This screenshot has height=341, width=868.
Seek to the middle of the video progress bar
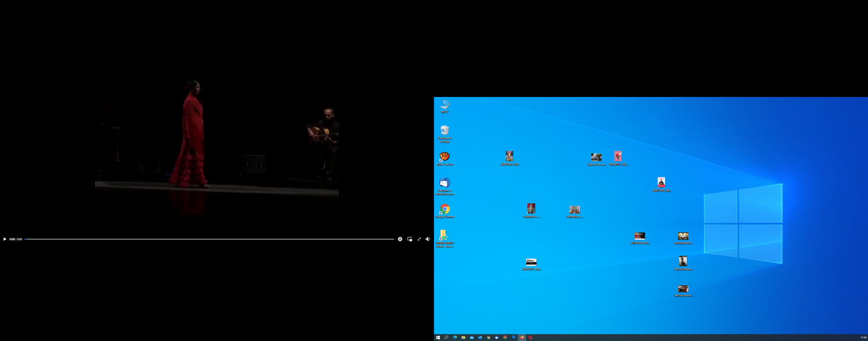[209, 239]
